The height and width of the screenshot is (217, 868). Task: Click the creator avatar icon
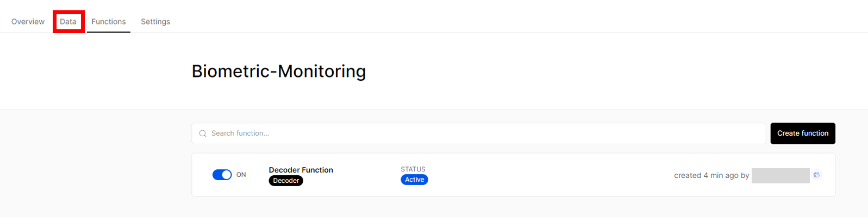click(816, 175)
